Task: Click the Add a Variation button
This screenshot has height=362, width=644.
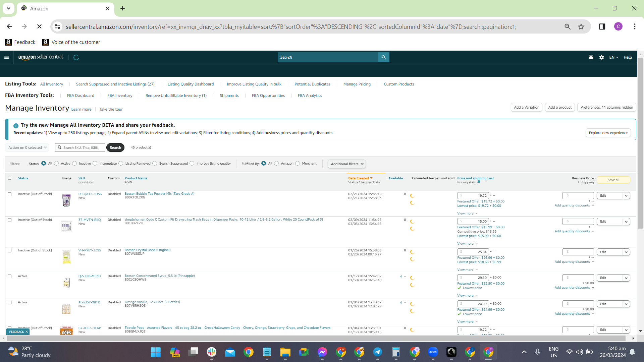Action: pyautogui.click(x=527, y=107)
